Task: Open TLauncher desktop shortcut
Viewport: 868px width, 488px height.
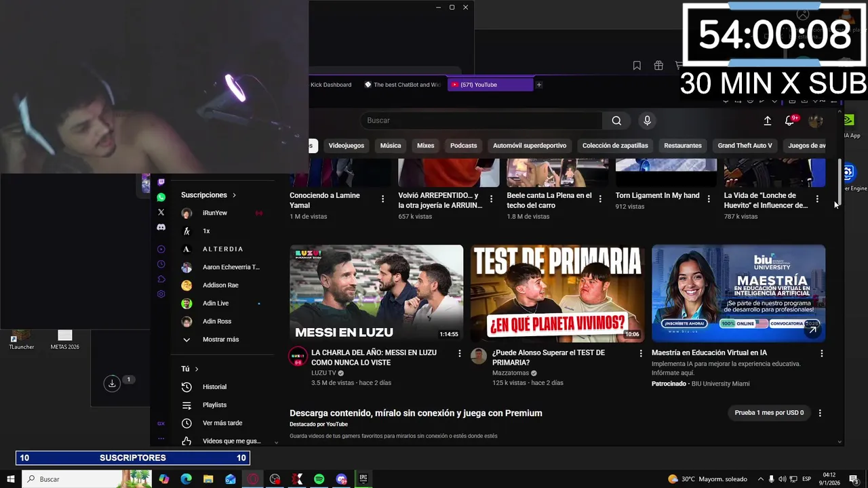Action: (x=21, y=340)
